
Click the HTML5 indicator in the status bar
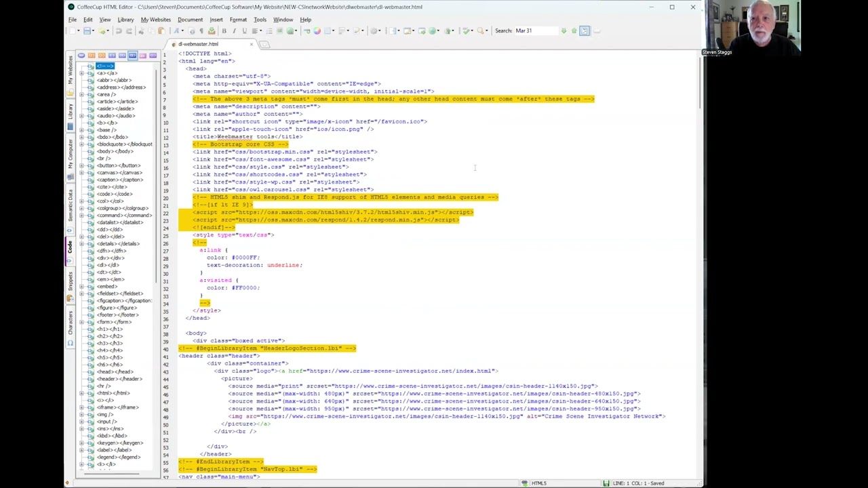539,483
